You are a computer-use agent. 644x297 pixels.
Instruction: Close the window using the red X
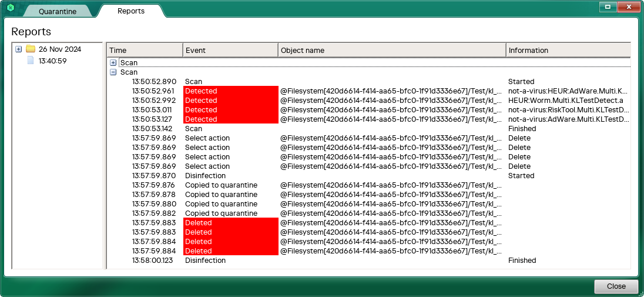click(628, 6)
